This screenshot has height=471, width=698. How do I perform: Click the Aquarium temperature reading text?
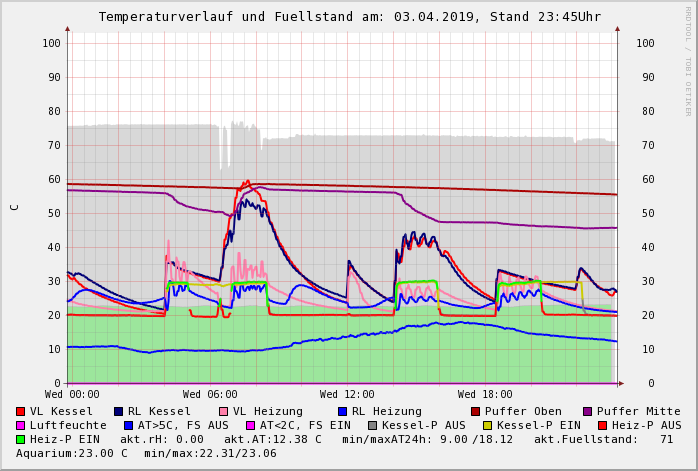(x=72, y=453)
